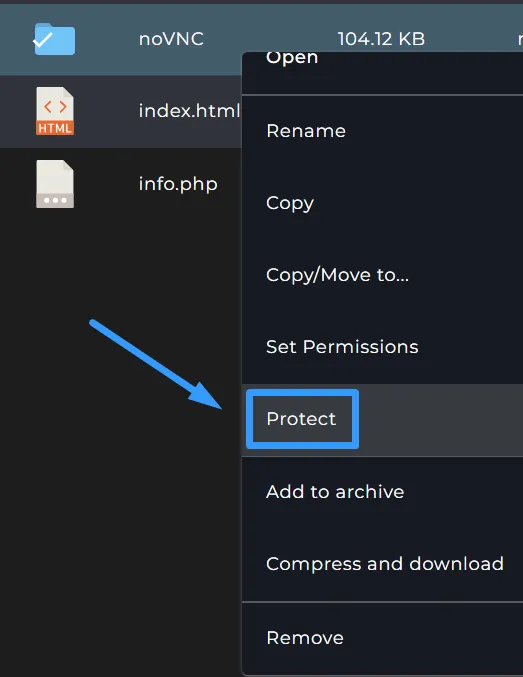Uncheck the checkmark on noVNC folder
523x677 pixels.
pyautogui.click(x=43, y=40)
